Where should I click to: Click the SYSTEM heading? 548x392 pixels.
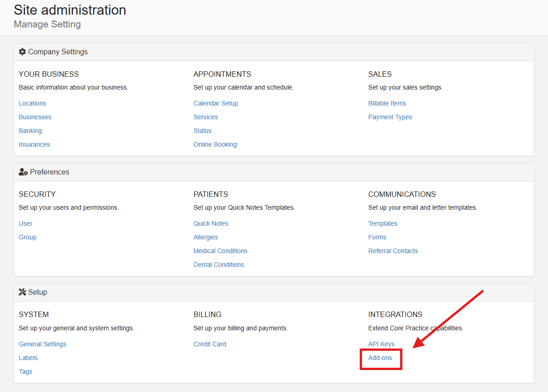point(34,314)
